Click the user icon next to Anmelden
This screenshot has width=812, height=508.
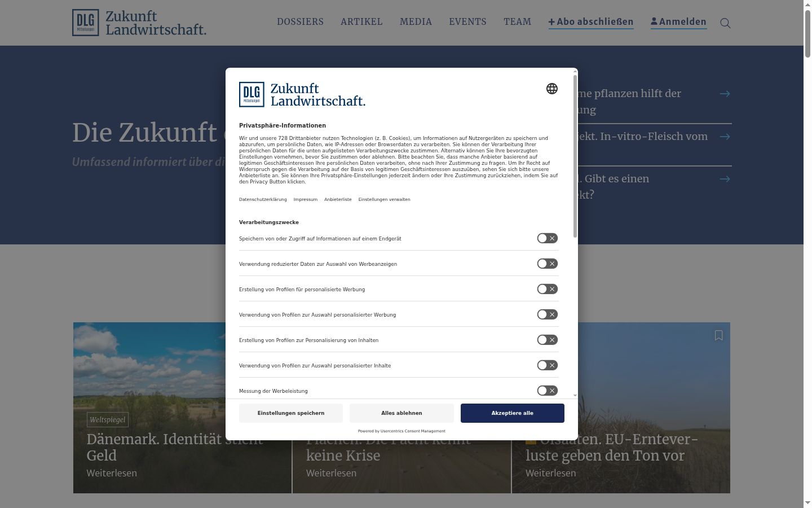click(x=654, y=21)
